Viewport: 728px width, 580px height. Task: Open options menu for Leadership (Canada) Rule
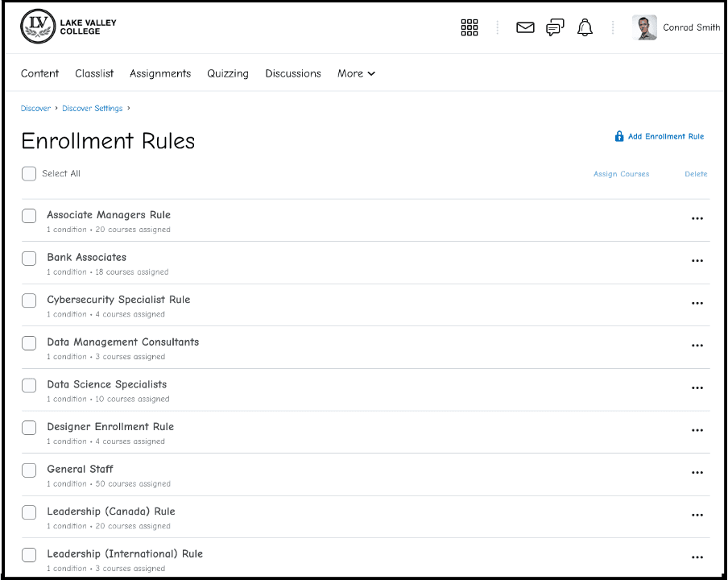(x=697, y=515)
